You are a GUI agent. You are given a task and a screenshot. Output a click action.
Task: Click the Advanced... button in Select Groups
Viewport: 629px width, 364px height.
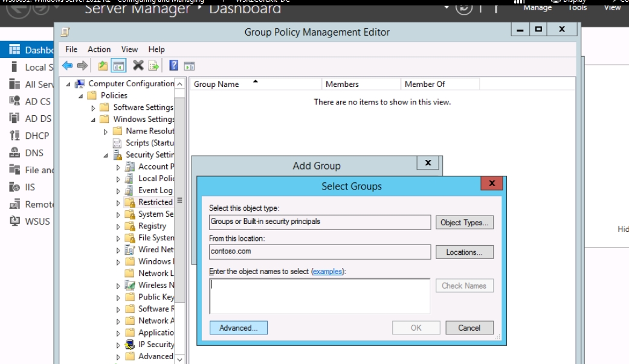239,328
